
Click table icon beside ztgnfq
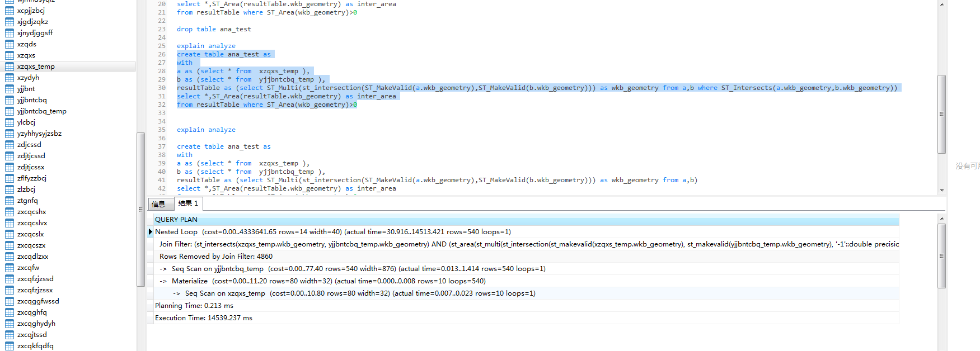[x=10, y=201]
